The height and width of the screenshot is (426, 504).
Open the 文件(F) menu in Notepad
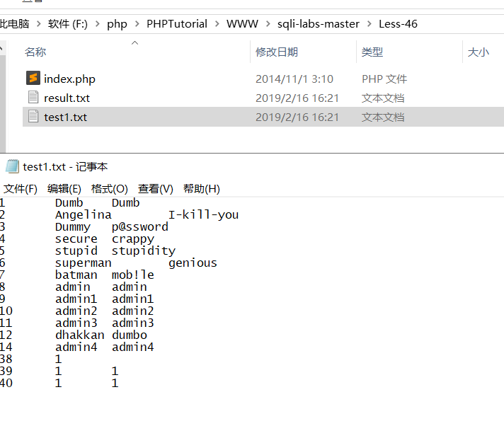coord(21,188)
